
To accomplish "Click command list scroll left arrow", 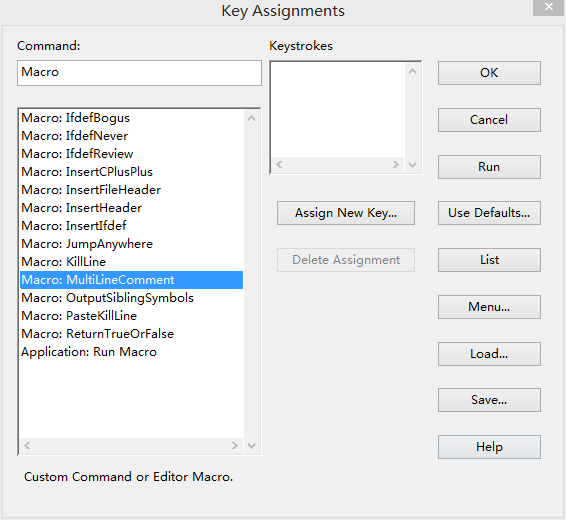I will pos(27,446).
